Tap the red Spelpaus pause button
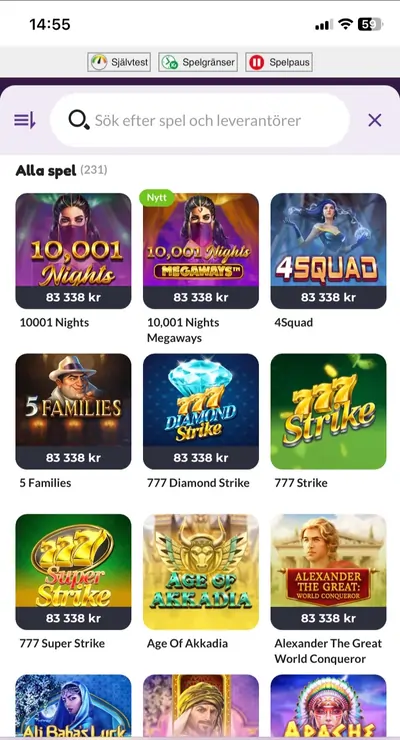The image size is (400, 740). (279, 62)
